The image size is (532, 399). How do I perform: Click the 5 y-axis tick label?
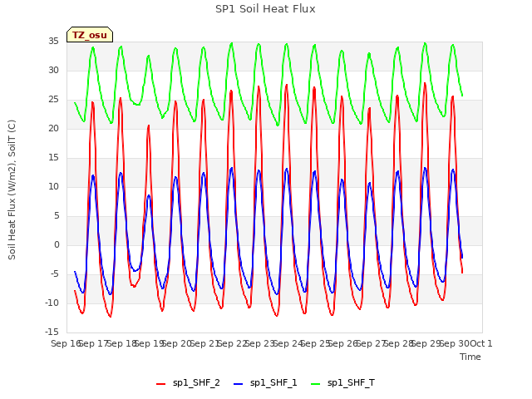point(57,216)
